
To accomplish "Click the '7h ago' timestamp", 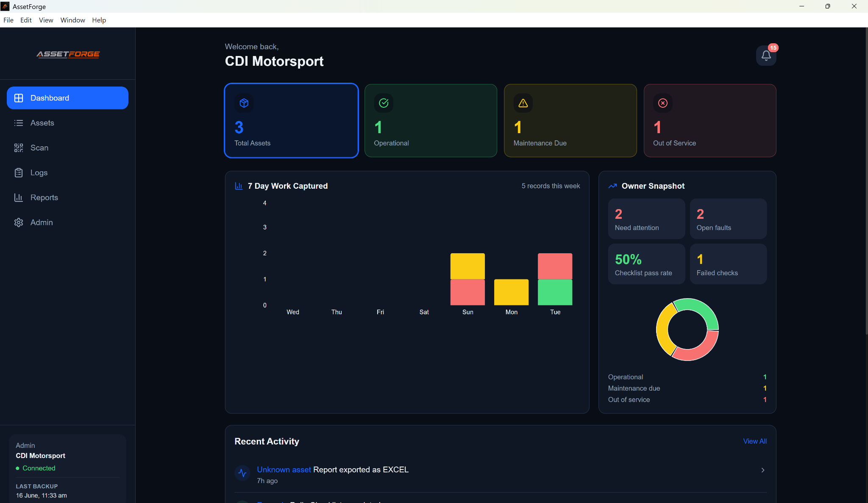I will click(267, 481).
